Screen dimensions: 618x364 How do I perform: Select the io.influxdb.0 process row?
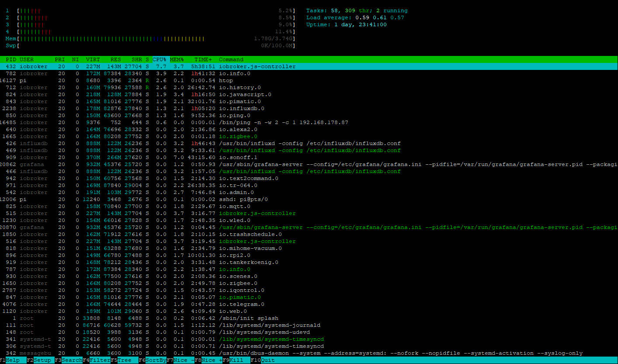(309, 108)
